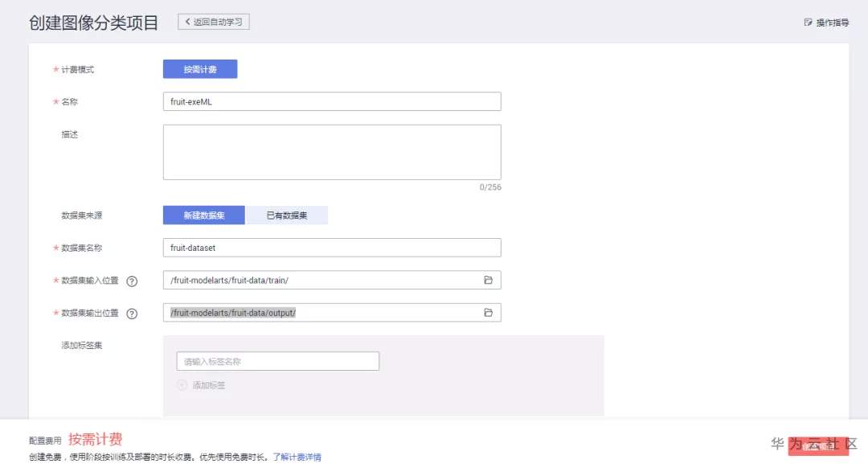Show help for 数据集输入位置

point(132,281)
